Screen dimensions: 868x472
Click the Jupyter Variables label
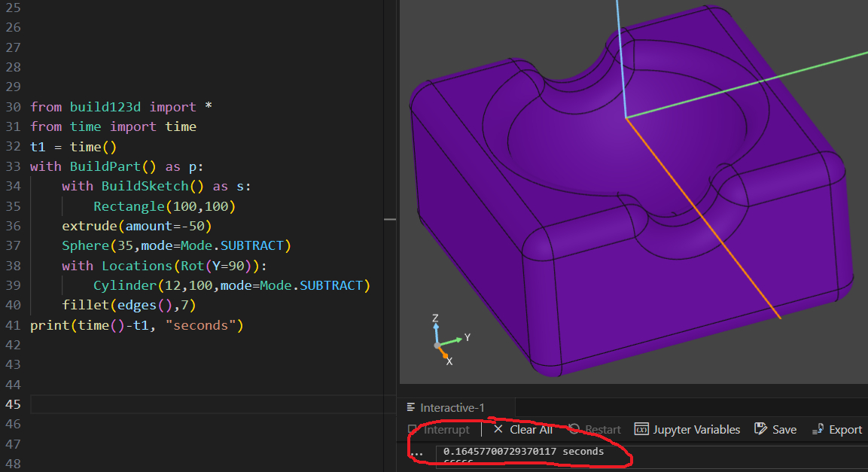[697, 430]
